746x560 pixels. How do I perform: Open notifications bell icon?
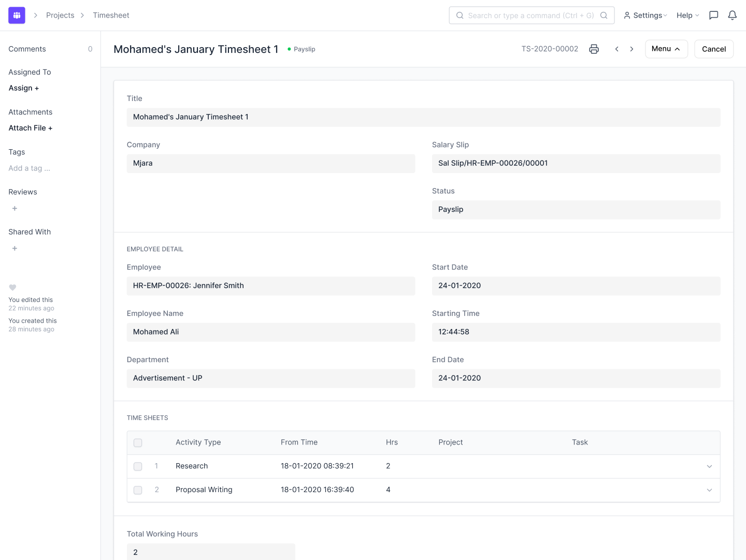coord(732,16)
